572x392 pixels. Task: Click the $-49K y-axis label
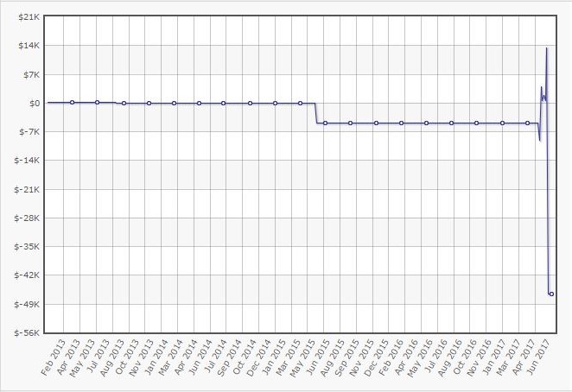[28, 304]
